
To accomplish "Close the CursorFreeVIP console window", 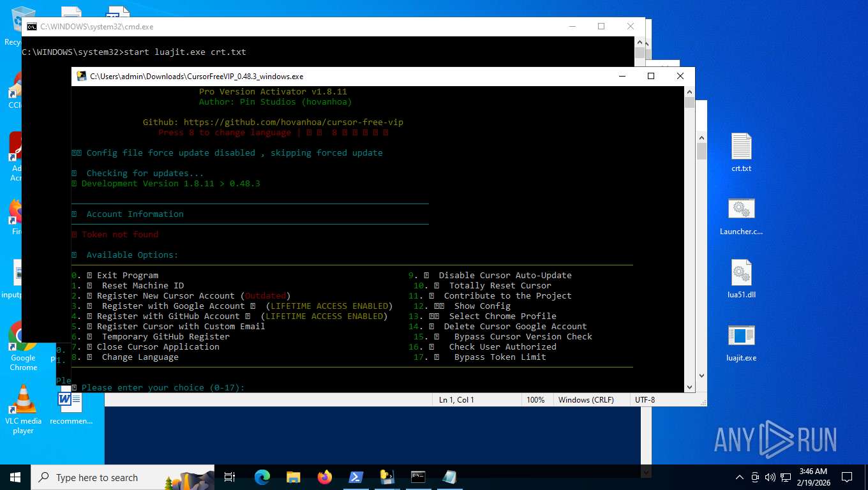I will point(680,76).
